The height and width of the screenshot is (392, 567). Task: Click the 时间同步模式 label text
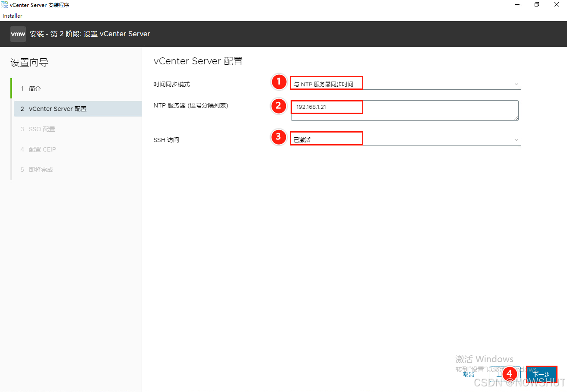coord(172,84)
